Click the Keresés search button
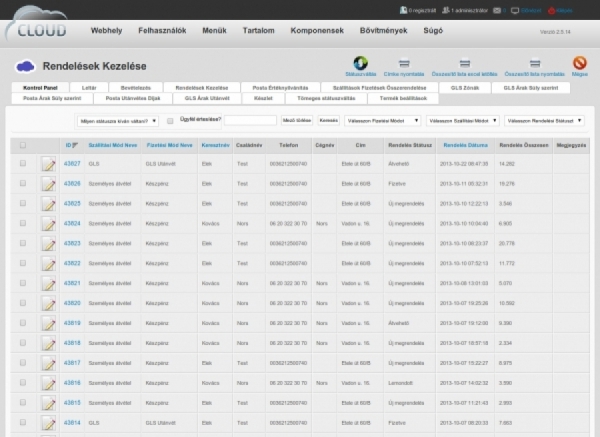 point(329,120)
